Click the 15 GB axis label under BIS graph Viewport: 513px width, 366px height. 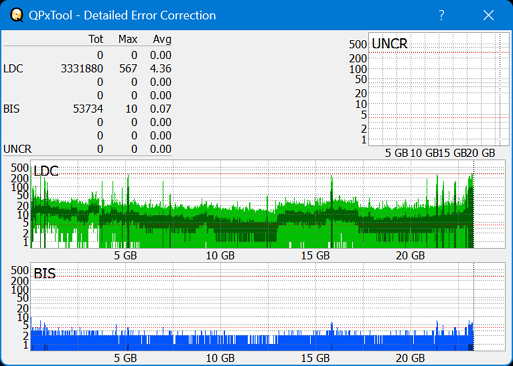(x=315, y=358)
